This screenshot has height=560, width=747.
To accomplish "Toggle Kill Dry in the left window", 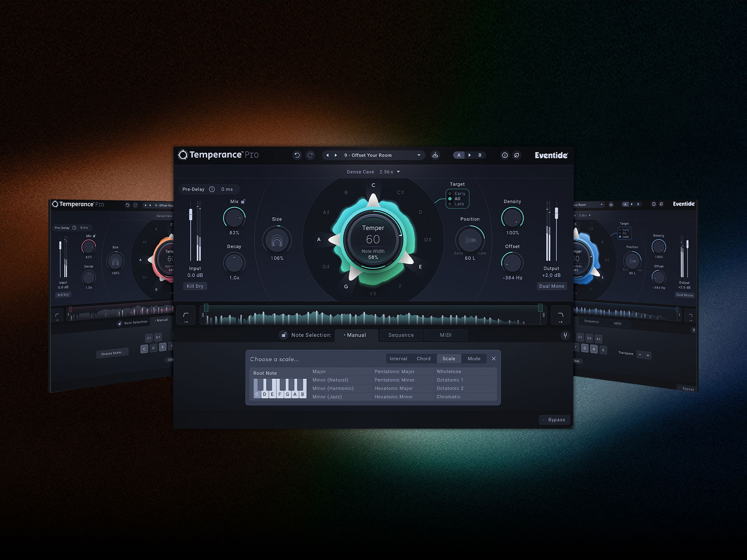I will click(x=63, y=295).
